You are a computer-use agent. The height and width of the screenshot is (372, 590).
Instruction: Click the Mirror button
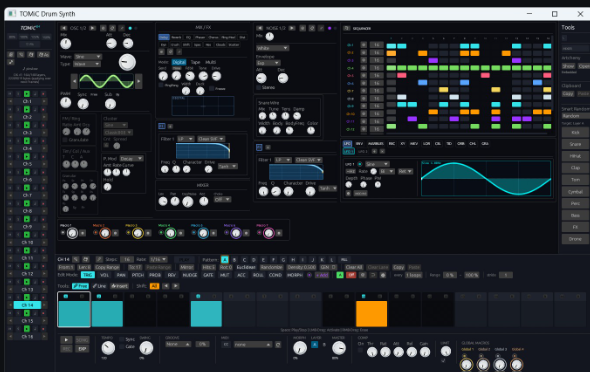[x=186, y=267]
